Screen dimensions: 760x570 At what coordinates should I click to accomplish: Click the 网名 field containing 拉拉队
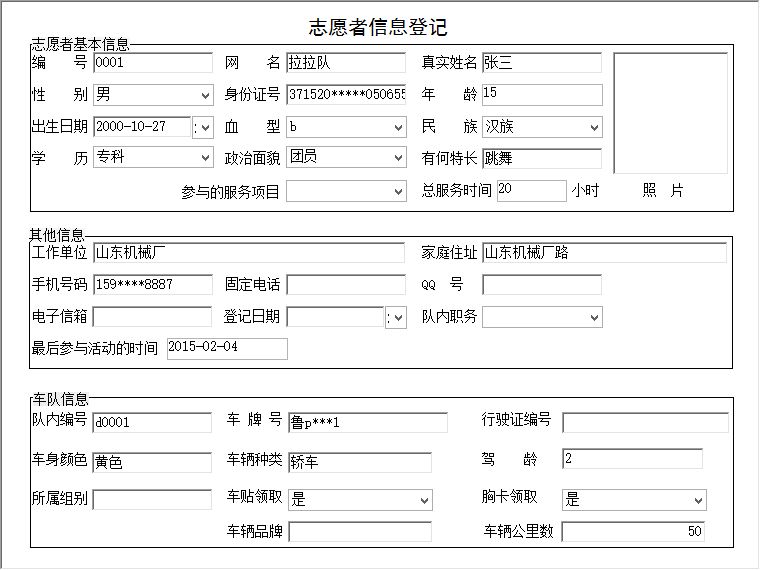pos(346,63)
